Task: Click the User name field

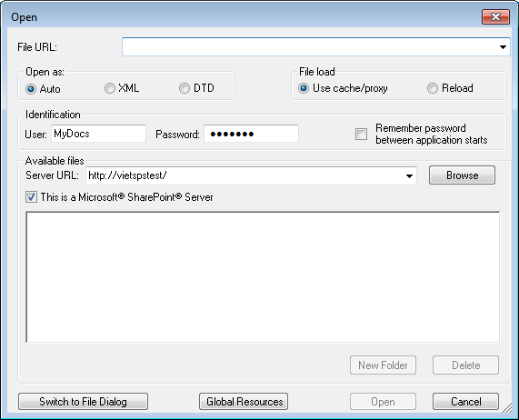Action: point(98,134)
